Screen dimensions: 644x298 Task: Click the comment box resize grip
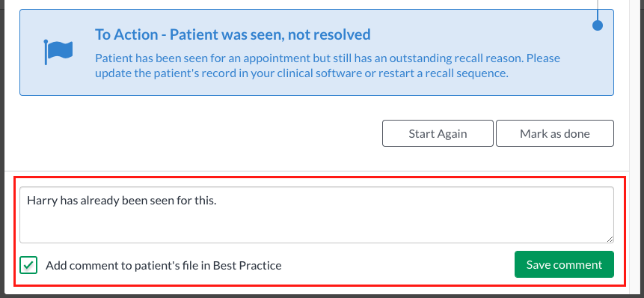[x=610, y=239]
